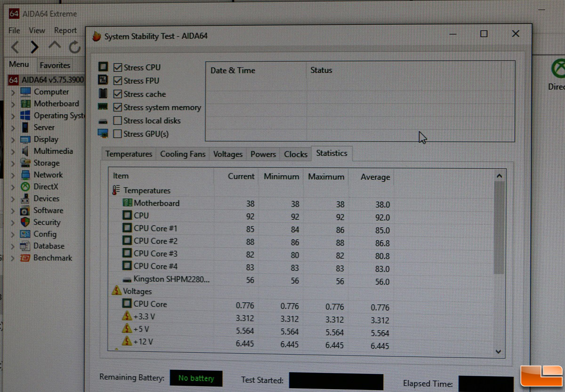Select the Kingston SHPM2280 temperature row
Screen dimensions: 565x392
click(x=250, y=280)
